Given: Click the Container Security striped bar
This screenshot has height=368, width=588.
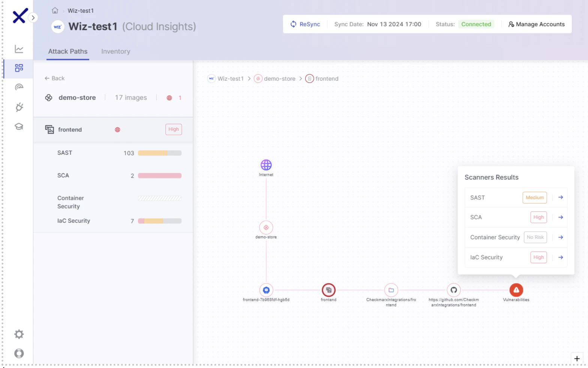Looking at the screenshot, I should (x=160, y=198).
